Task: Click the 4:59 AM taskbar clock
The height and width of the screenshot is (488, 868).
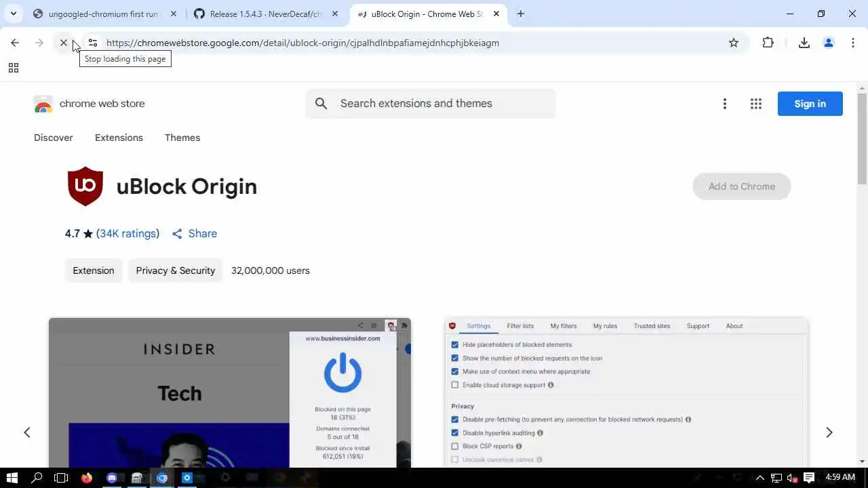Action: 840,478
